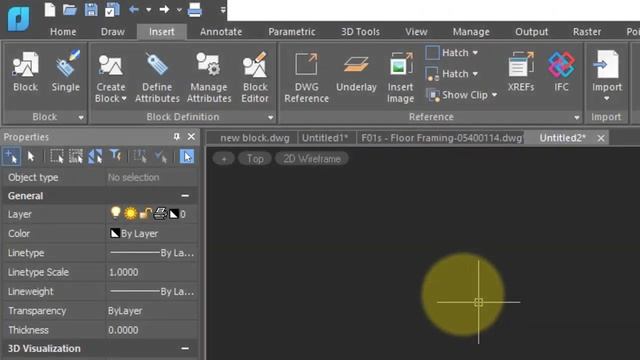Click the IFC import tool
Image resolution: width=640 pixels, height=360 pixels.
pyautogui.click(x=561, y=72)
